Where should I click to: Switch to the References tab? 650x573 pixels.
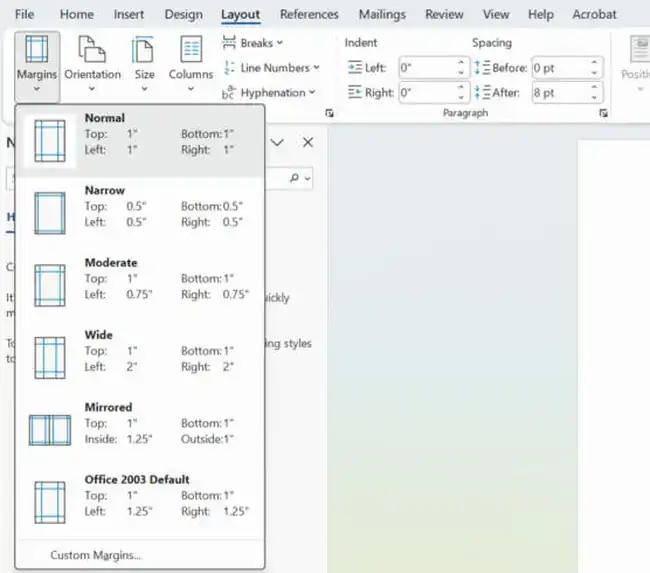click(x=309, y=15)
